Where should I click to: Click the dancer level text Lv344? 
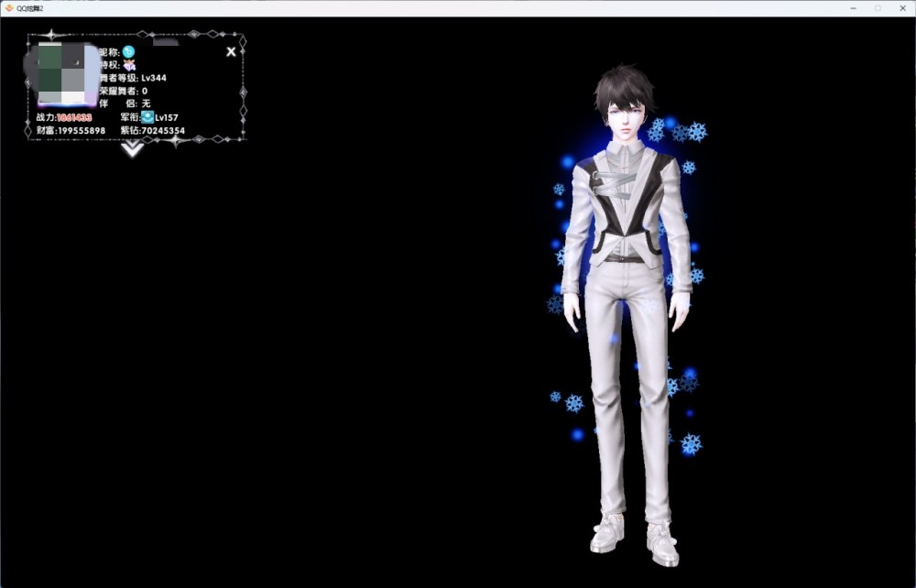coord(154,78)
